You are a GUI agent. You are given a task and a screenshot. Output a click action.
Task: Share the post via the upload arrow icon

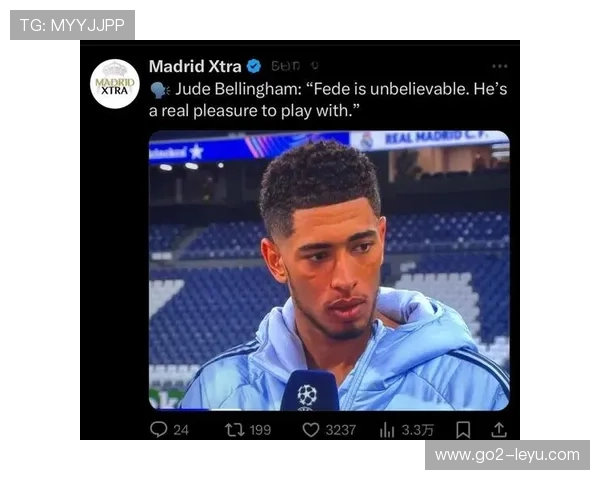pyautogui.click(x=498, y=429)
